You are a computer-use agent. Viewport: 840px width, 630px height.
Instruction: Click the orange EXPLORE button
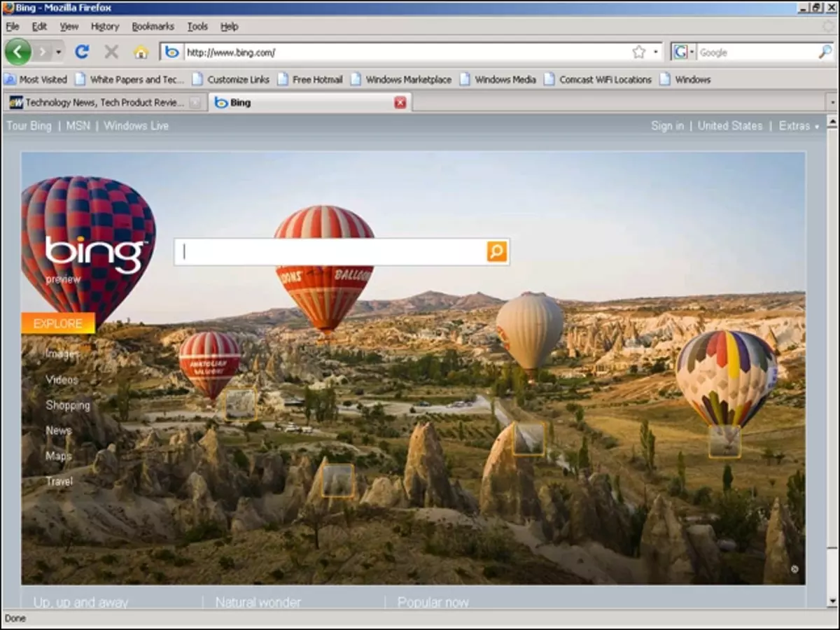click(57, 323)
